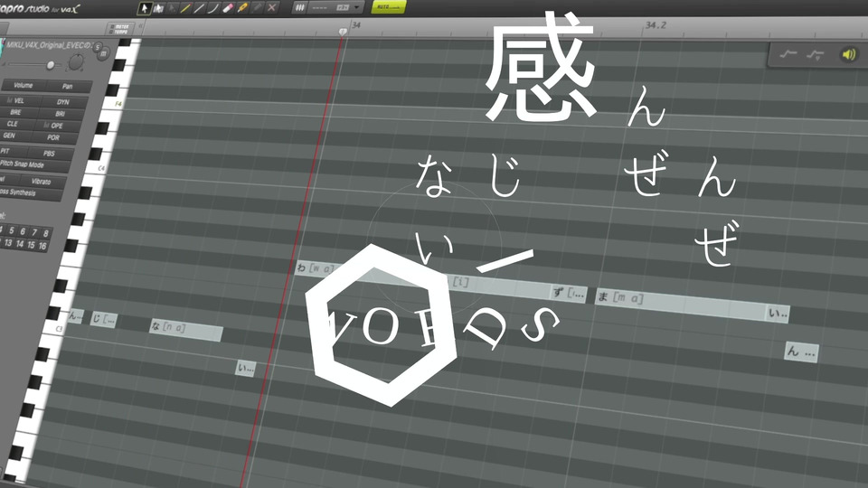Click the playhead marker on the ruler
This screenshot has height=488, width=868.
(343, 32)
